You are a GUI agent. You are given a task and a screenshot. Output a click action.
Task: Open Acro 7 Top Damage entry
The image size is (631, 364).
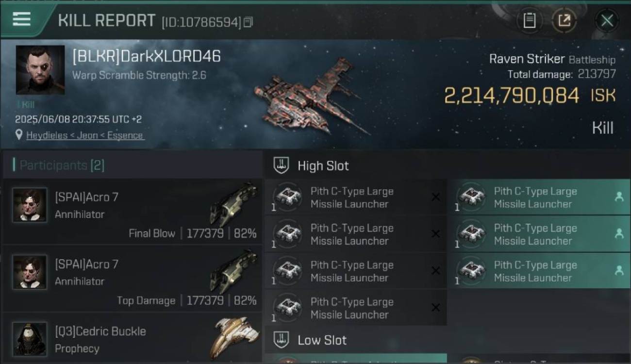click(x=132, y=279)
